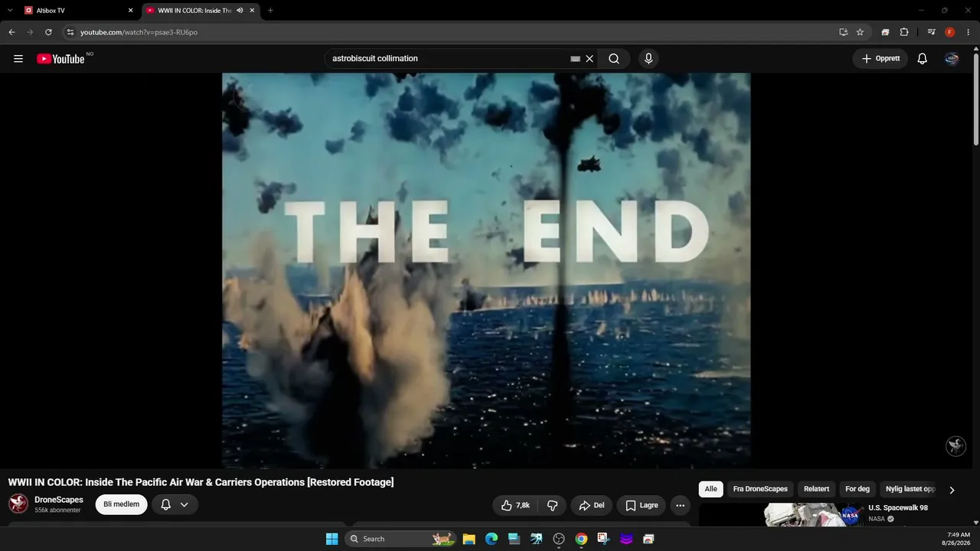The image size is (980, 551).
Task: Select the Fra DroneScapes filter chip
Action: point(760,489)
